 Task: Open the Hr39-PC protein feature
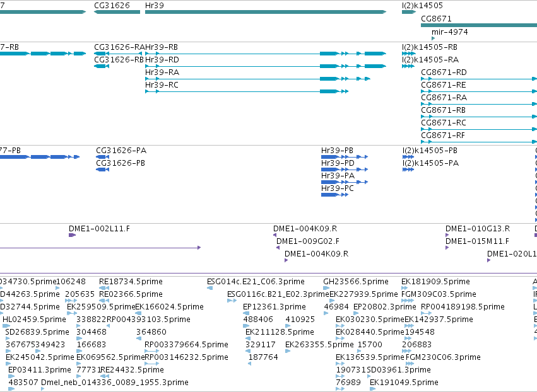tap(338, 189)
